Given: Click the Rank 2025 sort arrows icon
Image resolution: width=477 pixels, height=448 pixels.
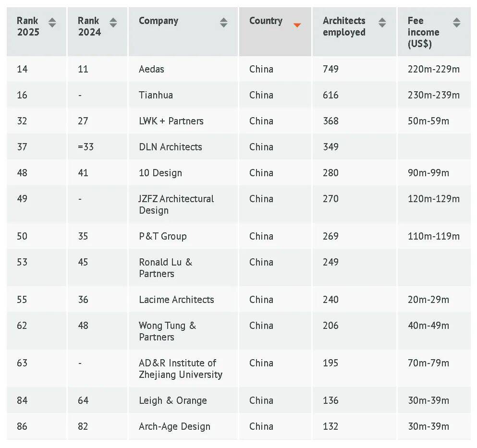Looking at the screenshot, I should click(52, 23).
